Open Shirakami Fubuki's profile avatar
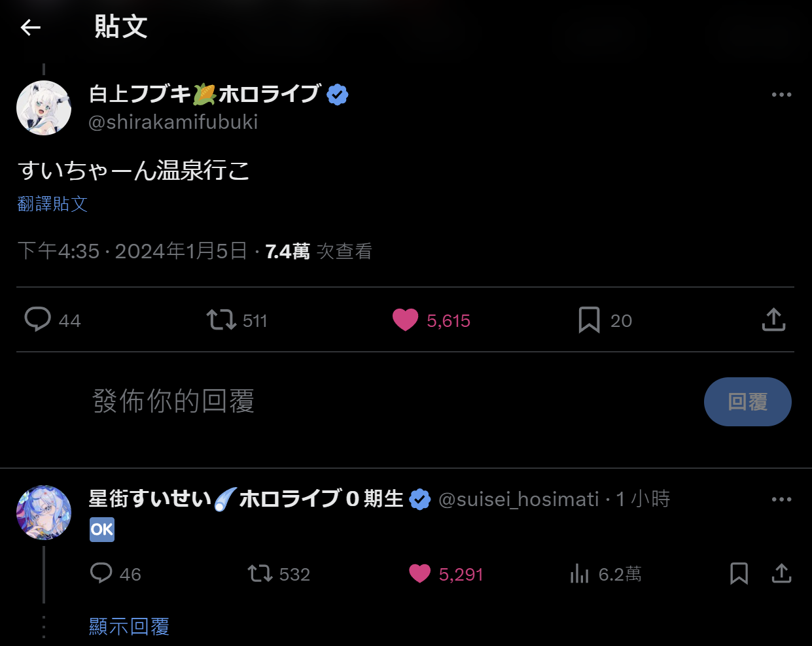 coord(44,108)
